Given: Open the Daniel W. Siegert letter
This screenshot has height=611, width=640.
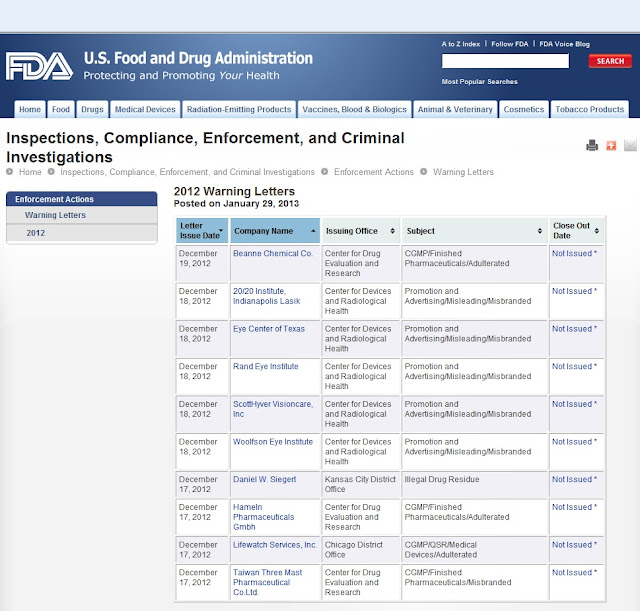Looking at the screenshot, I should 265,479.
